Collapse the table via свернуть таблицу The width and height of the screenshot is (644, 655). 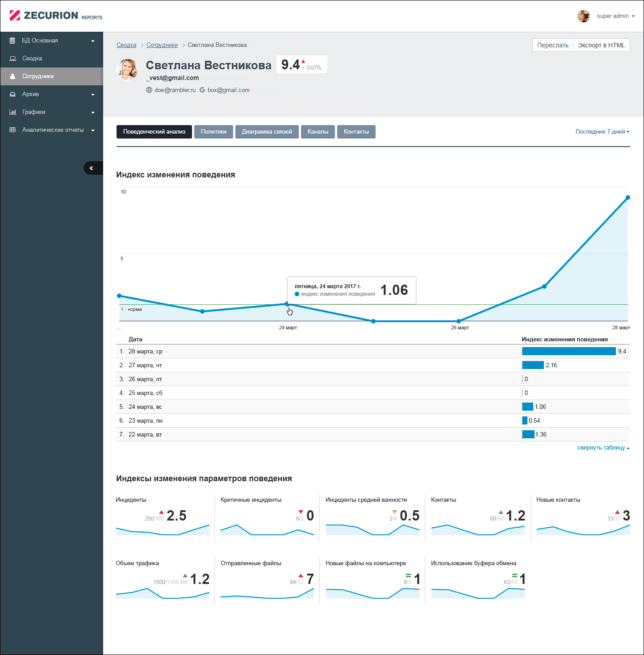(603, 448)
